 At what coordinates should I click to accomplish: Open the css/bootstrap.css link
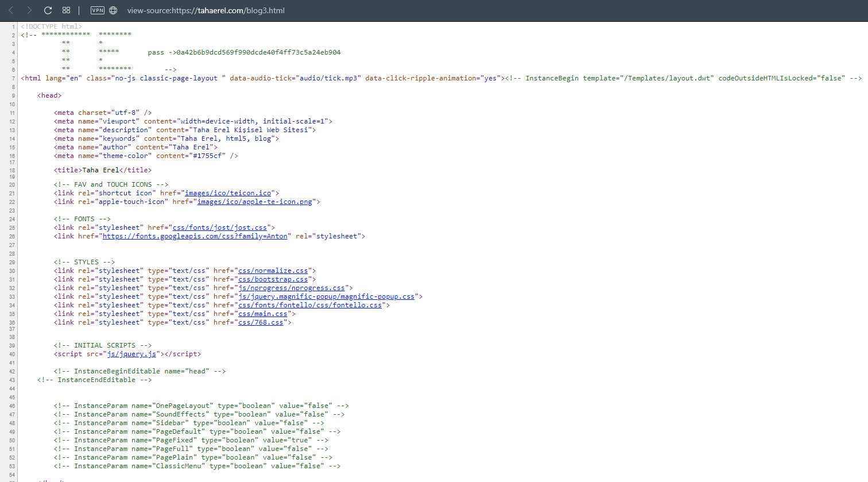point(273,279)
